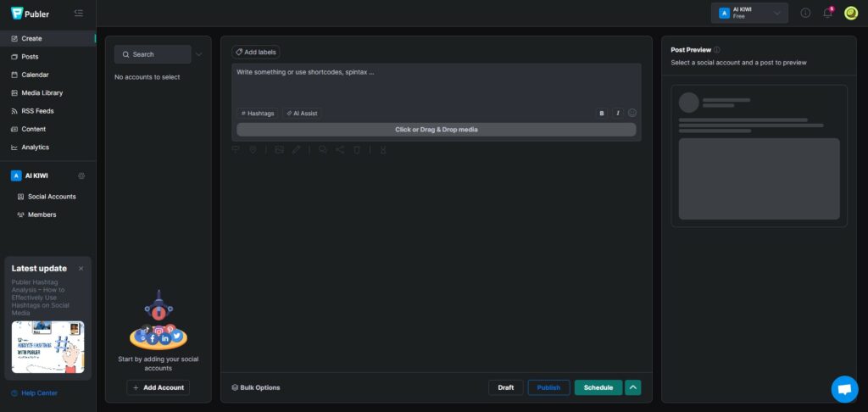Click the share icon below editor
This screenshot has height=412, width=868.
340,149
